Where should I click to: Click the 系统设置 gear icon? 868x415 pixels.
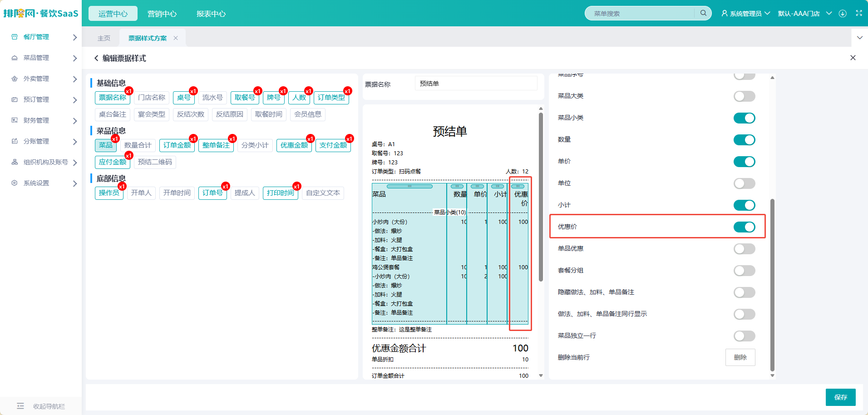coord(15,183)
